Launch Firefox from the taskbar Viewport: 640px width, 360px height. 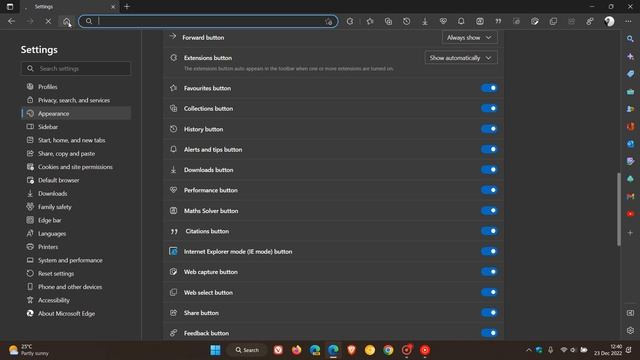tap(296, 350)
